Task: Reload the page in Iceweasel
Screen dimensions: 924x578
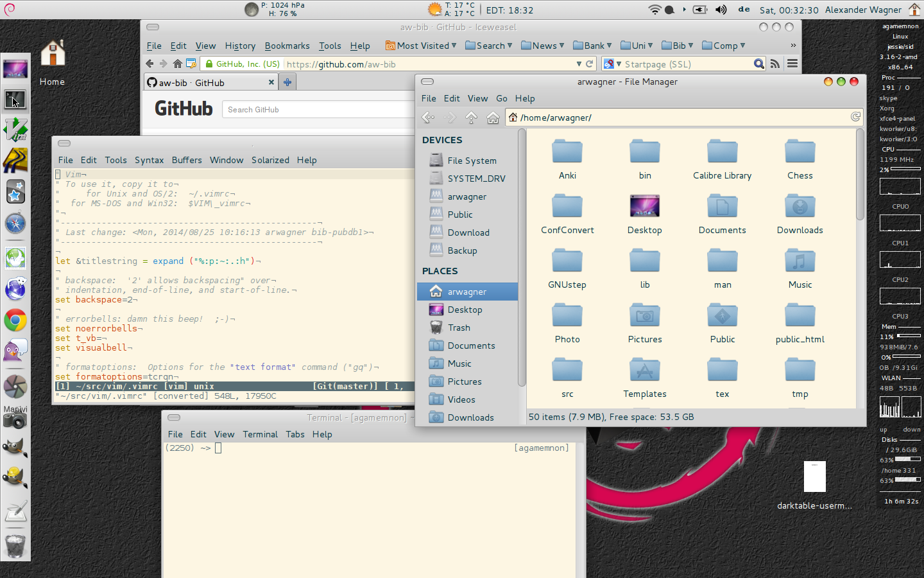Action: click(589, 64)
